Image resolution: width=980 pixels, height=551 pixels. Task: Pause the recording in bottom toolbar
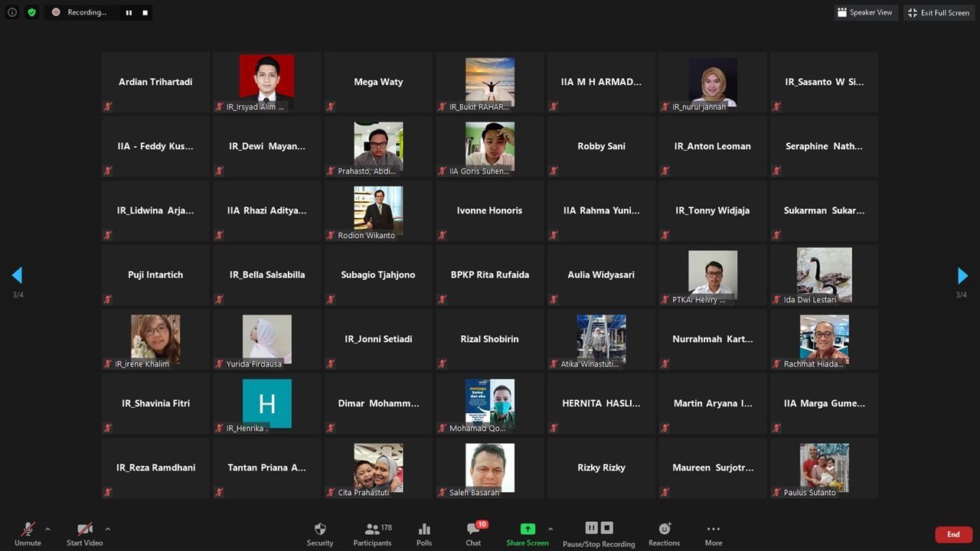(x=591, y=528)
